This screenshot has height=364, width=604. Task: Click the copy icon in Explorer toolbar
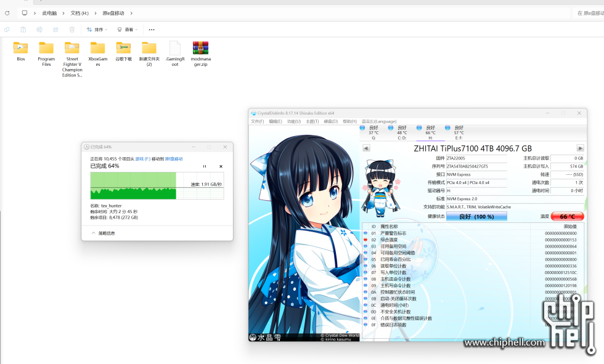(7, 30)
